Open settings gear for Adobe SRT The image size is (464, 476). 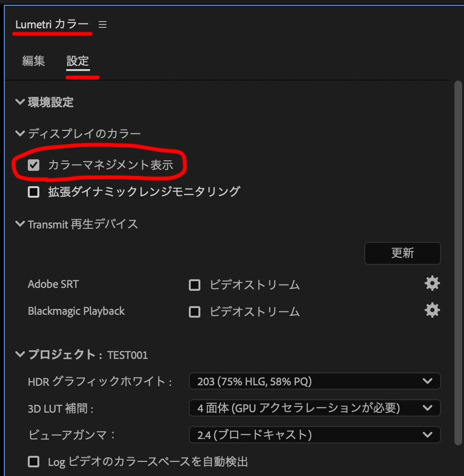click(432, 284)
